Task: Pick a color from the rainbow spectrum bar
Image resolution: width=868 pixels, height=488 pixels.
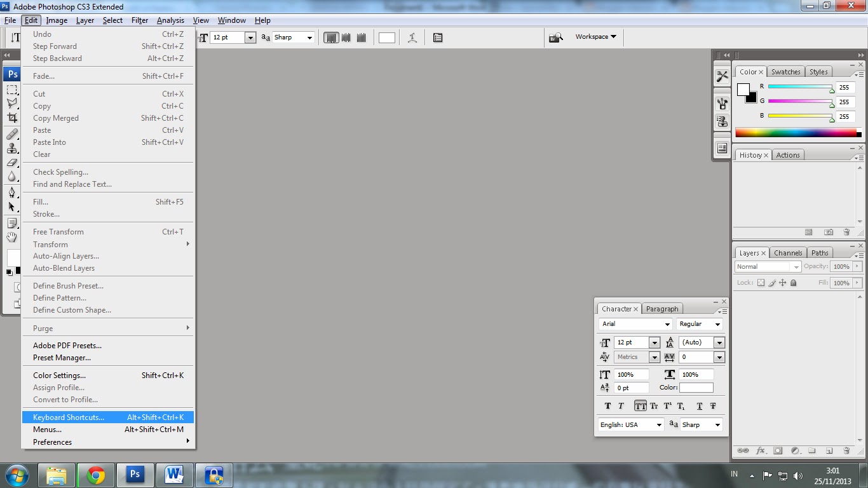Action: point(794,132)
